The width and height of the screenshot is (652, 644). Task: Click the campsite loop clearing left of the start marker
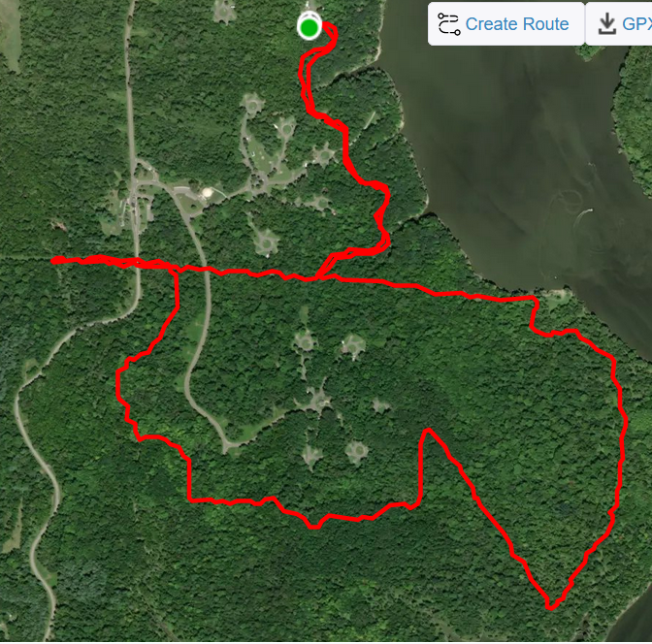pos(224,11)
